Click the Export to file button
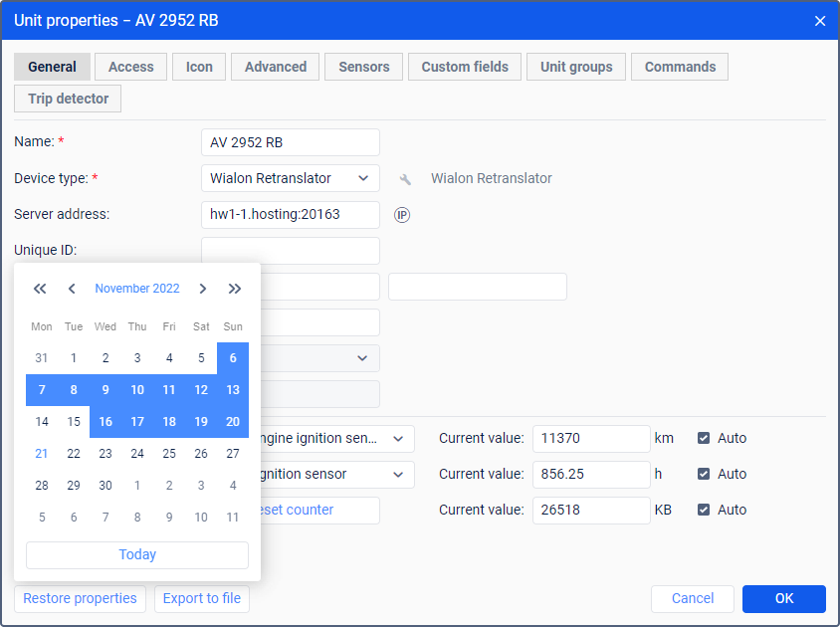 coord(202,598)
